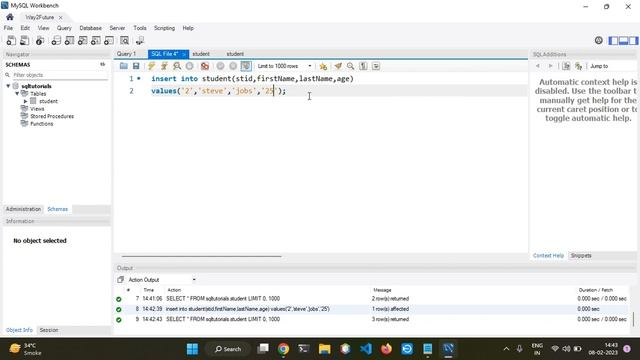Execute the SQL script with lightning bolt

151,66
